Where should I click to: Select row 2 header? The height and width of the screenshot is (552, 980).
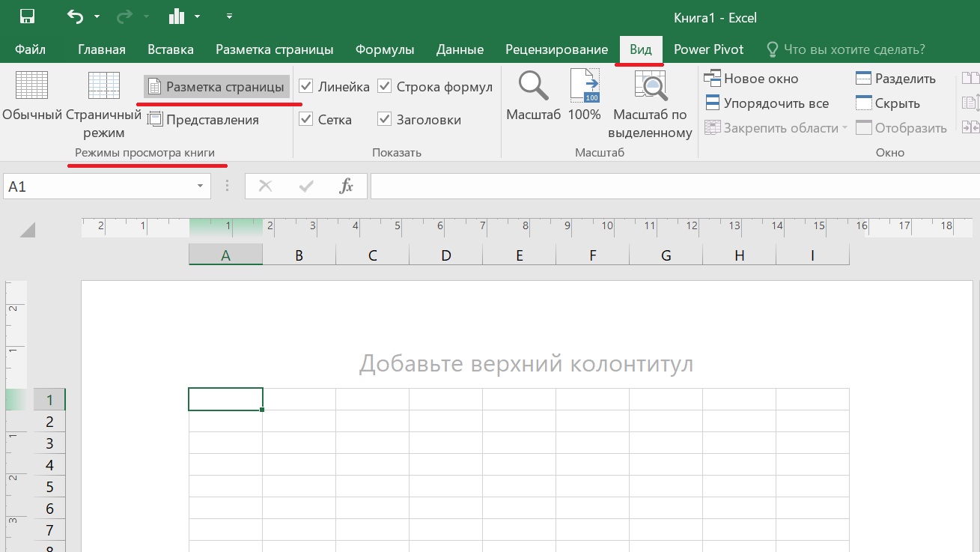[x=50, y=421]
